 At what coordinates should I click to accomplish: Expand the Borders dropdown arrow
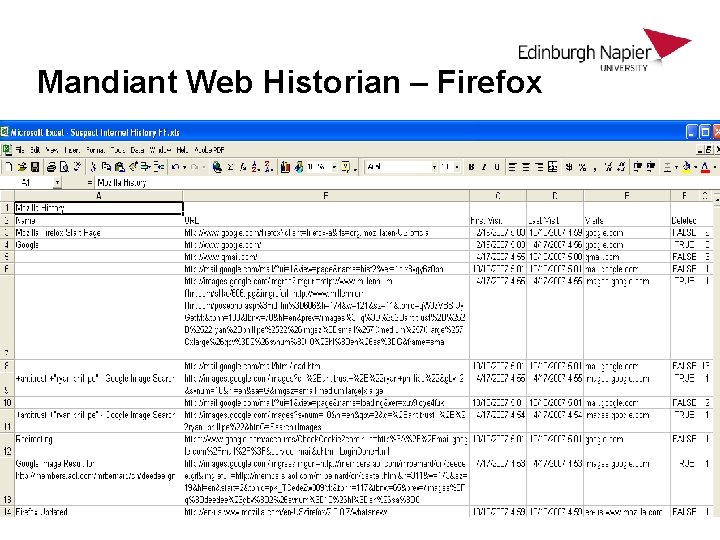tap(676, 167)
